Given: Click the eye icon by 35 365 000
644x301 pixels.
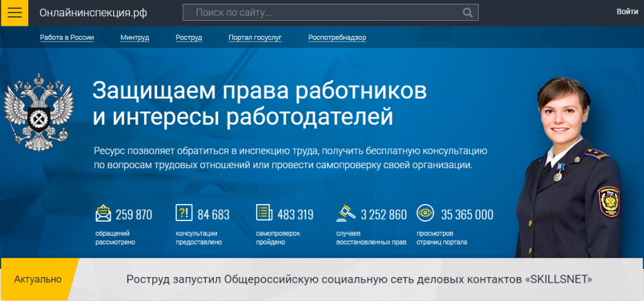Looking at the screenshot, I should 426,213.
